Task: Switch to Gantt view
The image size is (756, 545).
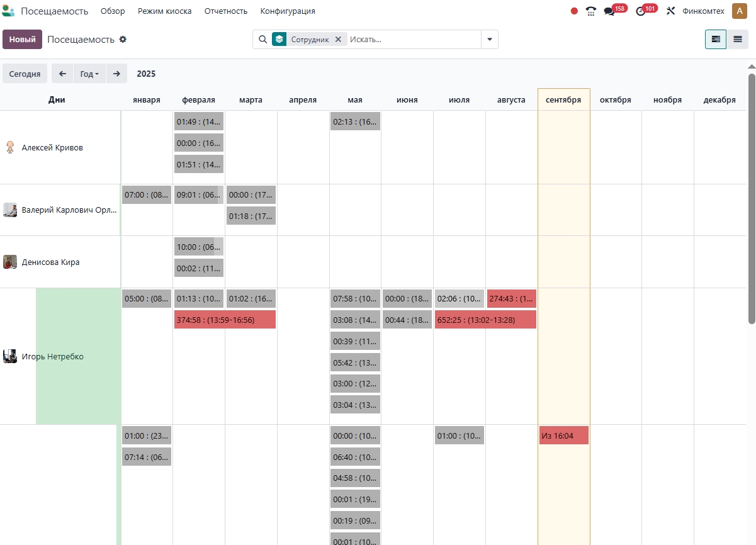Action: (716, 40)
